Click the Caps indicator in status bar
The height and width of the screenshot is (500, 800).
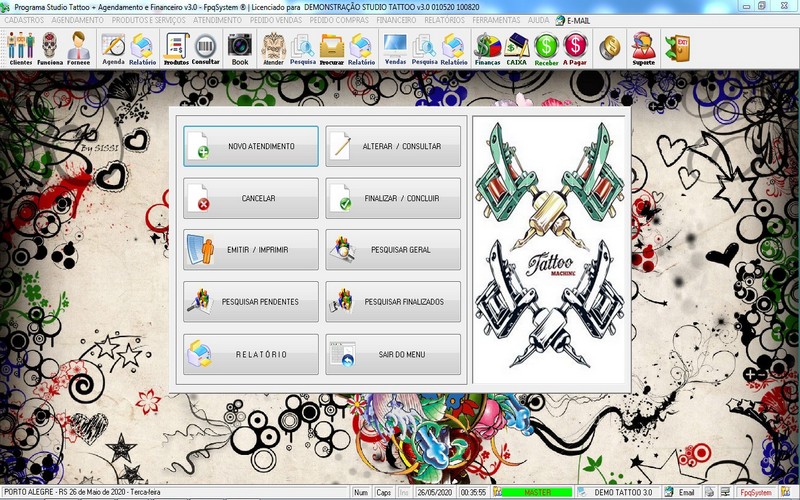point(383,492)
